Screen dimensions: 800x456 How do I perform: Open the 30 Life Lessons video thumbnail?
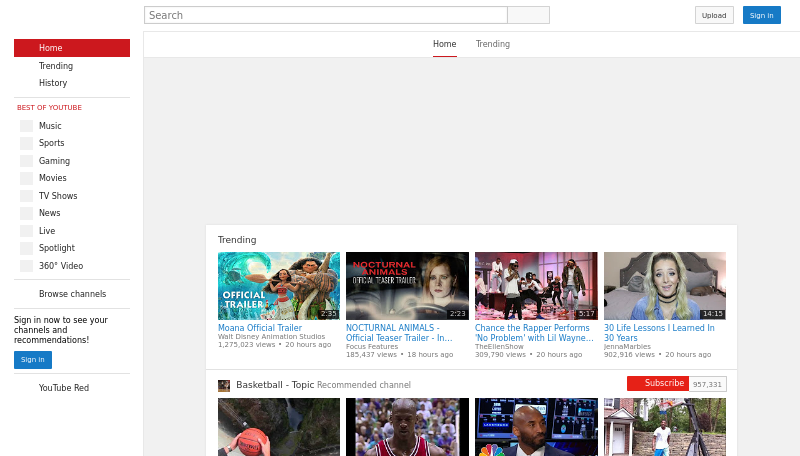point(665,286)
